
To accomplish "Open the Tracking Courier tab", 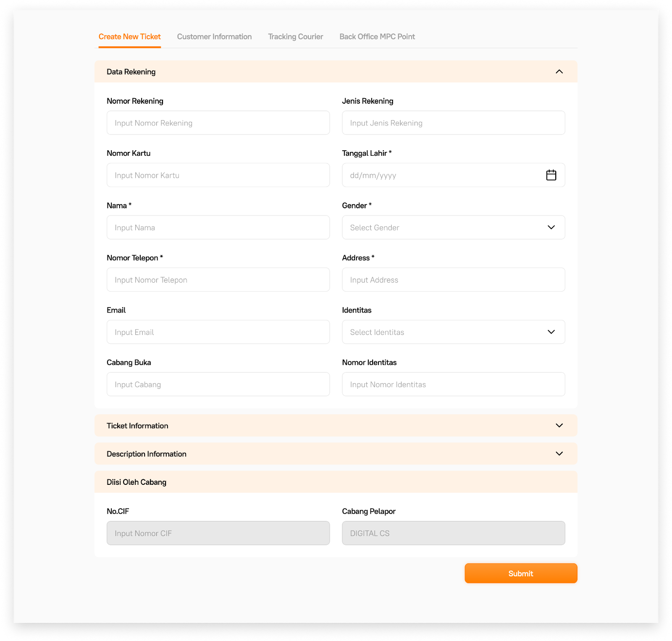I will pyautogui.click(x=296, y=37).
